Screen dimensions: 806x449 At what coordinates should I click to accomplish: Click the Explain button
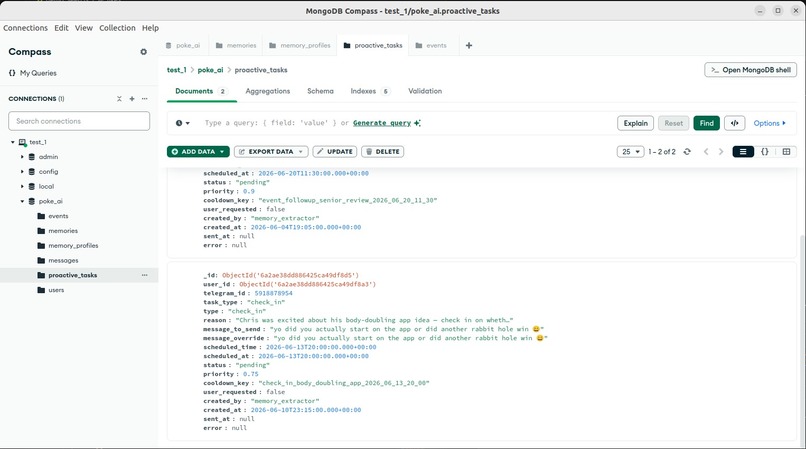click(x=635, y=123)
